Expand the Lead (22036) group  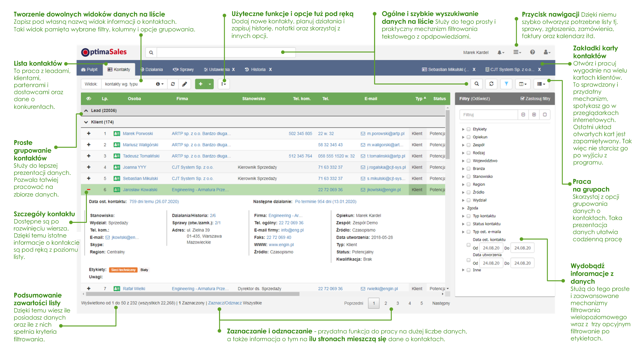(x=86, y=111)
